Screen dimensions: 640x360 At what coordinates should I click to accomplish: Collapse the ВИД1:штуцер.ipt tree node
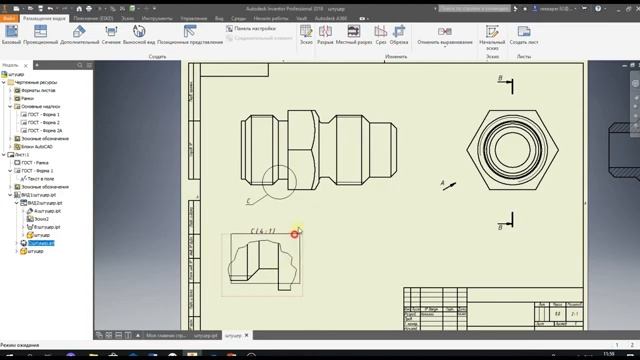pyautogui.click(x=10, y=195)
